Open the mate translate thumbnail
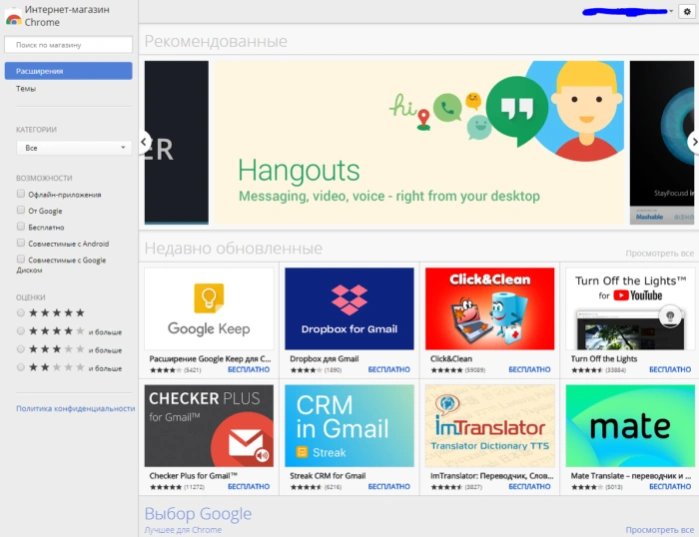 [630, 426]
